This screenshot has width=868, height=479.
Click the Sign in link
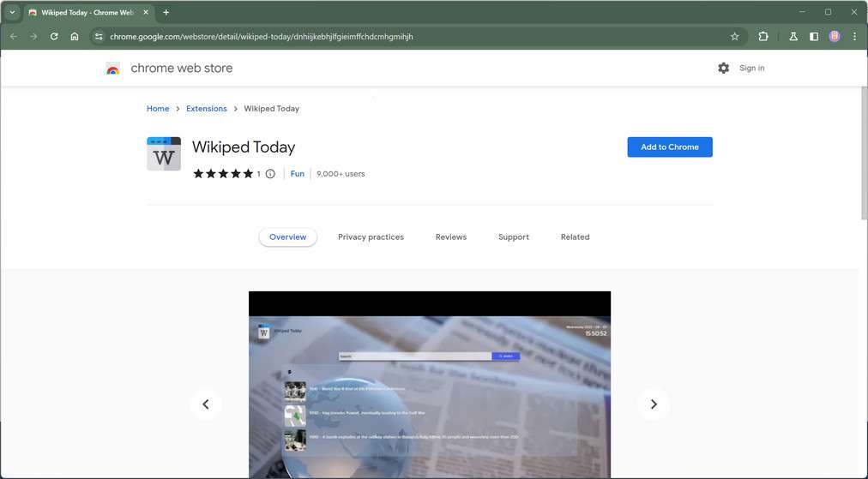(x=751, y=68)
